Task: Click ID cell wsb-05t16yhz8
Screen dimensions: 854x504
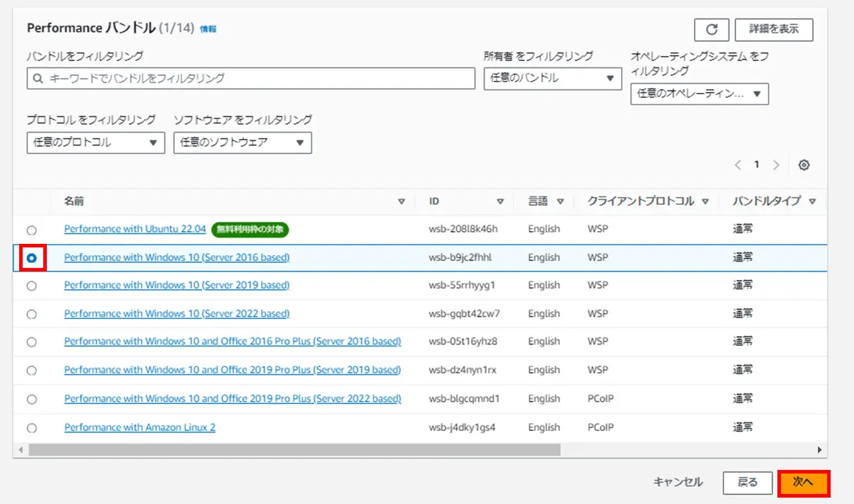Action: click(x=462, y=342)
